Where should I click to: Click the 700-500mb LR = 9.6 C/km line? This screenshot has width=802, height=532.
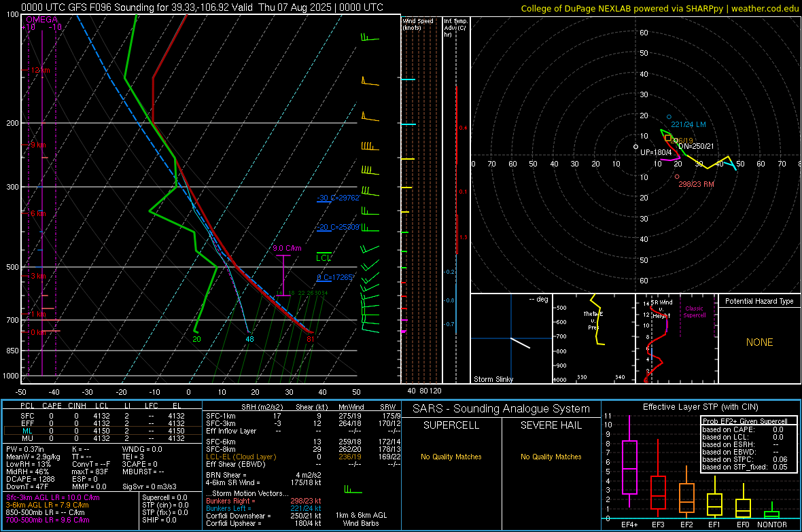pyautogui.click(x=48, y=520)
